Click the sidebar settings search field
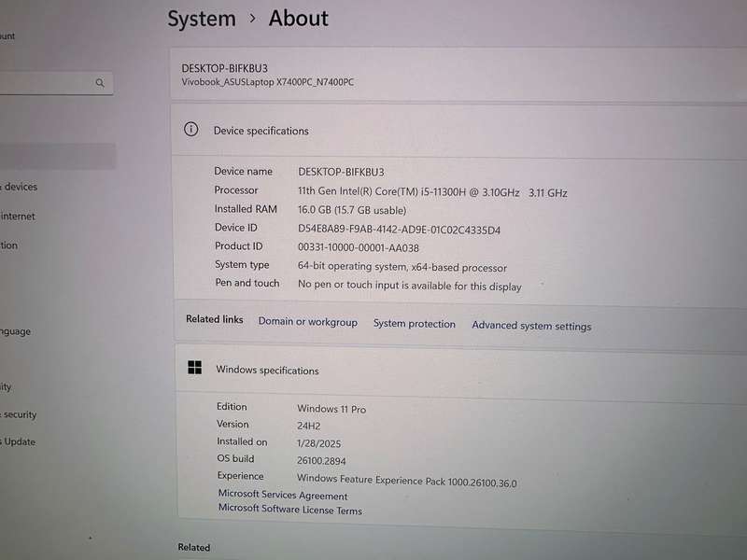This screenshot has width=747, height=560. point(56,83)
